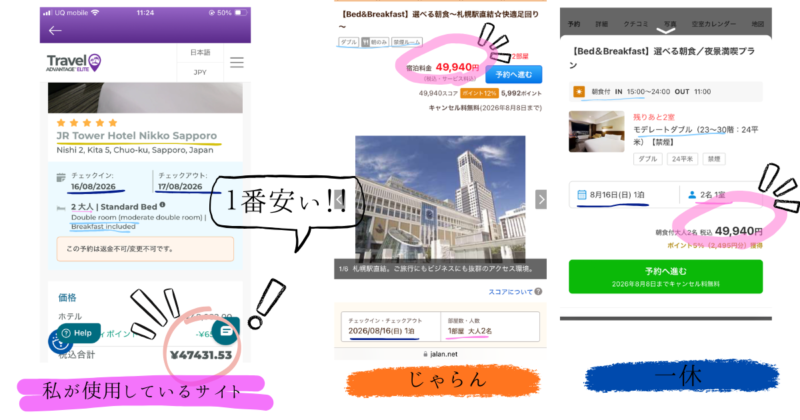Viewport: 800px width, 420px height.
Task: Select the JR Tower Hotel Nikko Sapporo name
Action: coord(137,136)
